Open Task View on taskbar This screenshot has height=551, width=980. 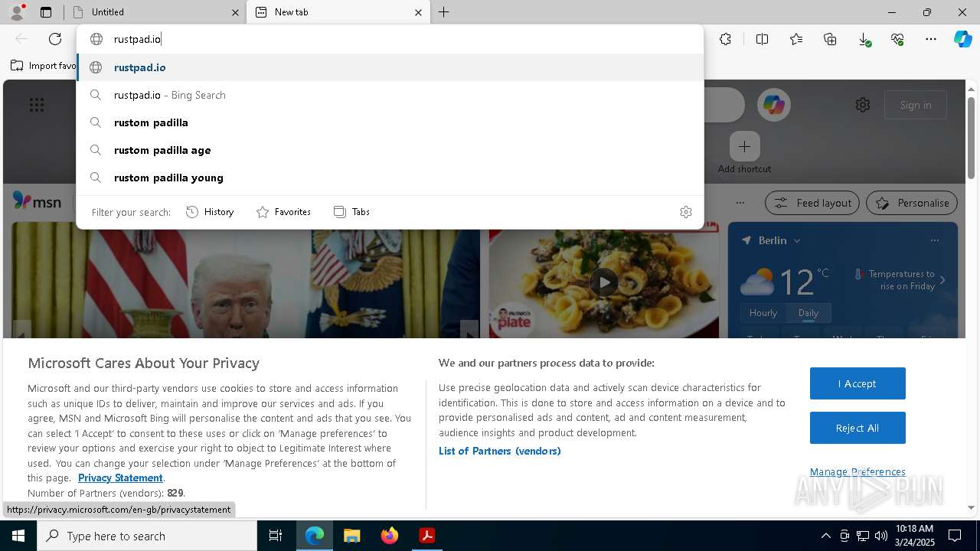(276, 536)
